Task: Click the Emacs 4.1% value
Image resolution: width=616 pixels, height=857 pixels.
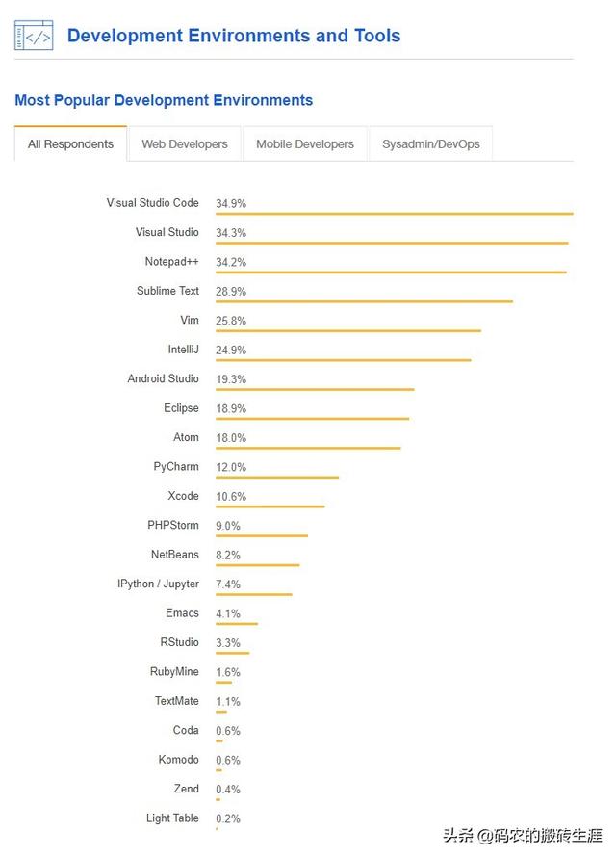Action: 228,614
